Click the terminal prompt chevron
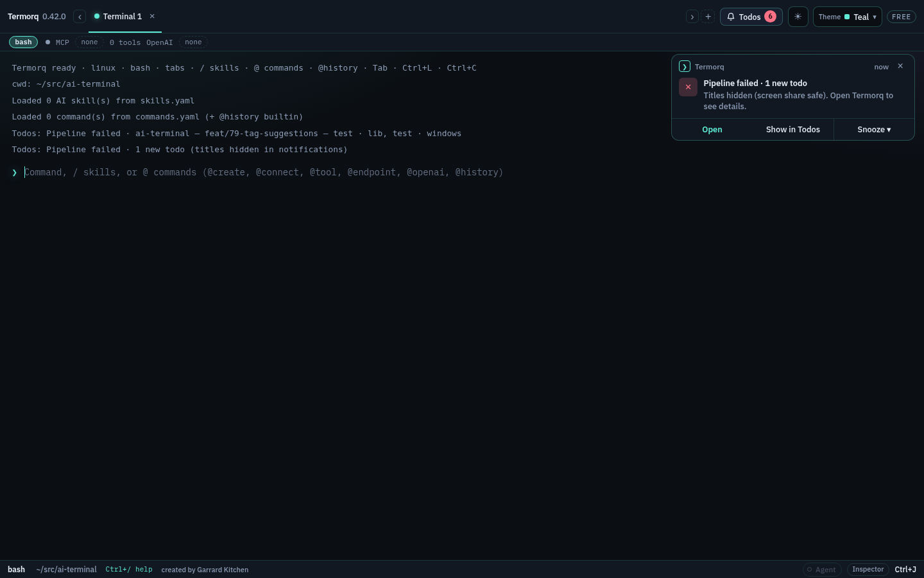Viewport: 924px width, 578px height. click(14, 173)
